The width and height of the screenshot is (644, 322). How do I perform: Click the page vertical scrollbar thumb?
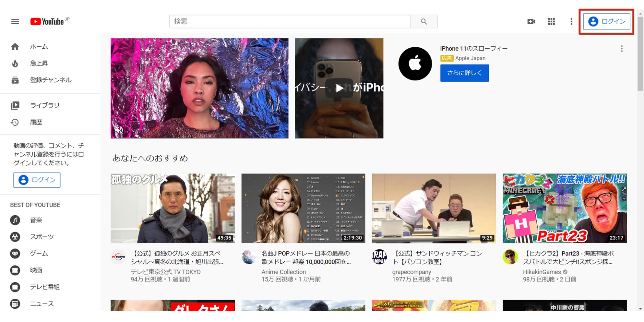640,54
